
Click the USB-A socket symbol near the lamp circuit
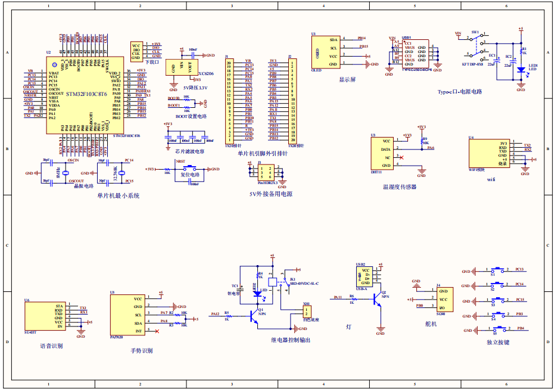tap(363, 277)
